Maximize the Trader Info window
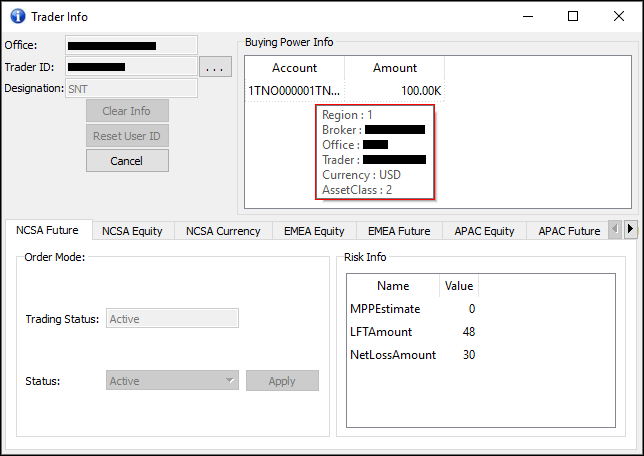The height and width of the screenshot is (456, 644). pyautogui.click(x=573, y=16)
